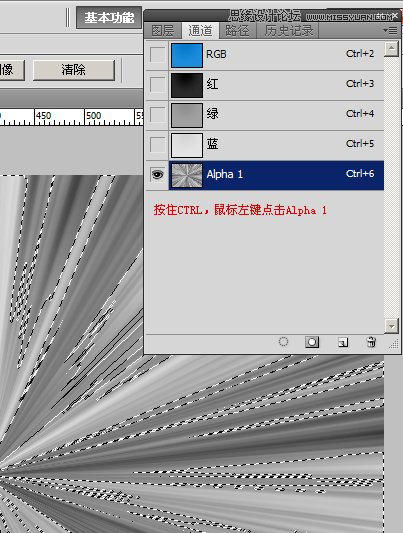Click the RGB channel name
This screenshot has width=403, height=533.
point(216,54)
